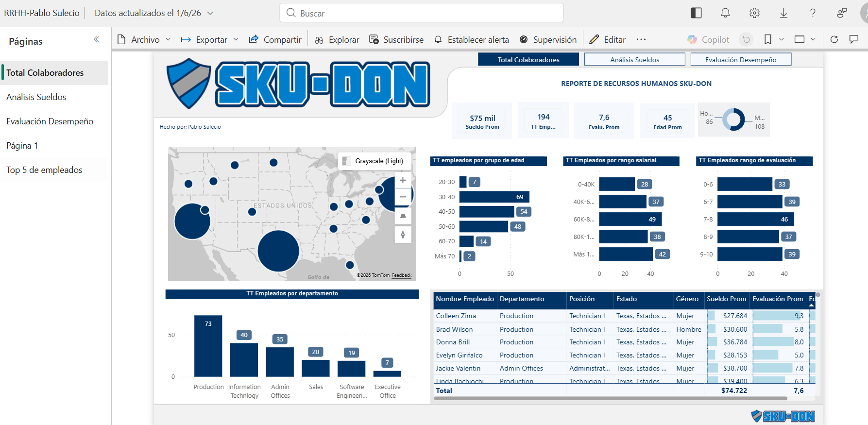Click the gender donut chart
Screen dimensions: 868x425
pos(733,119)
